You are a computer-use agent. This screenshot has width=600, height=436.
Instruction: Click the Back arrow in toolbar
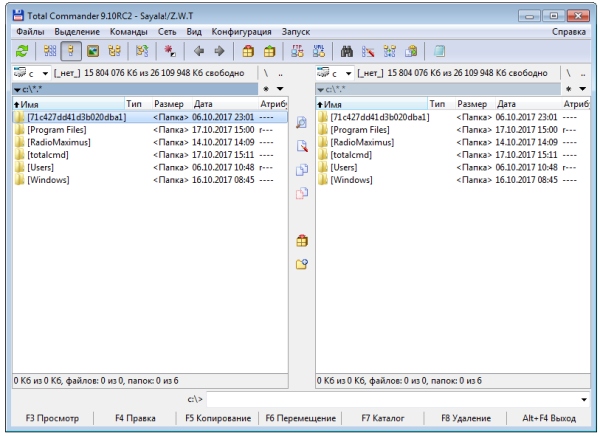(x=198, y=51)
